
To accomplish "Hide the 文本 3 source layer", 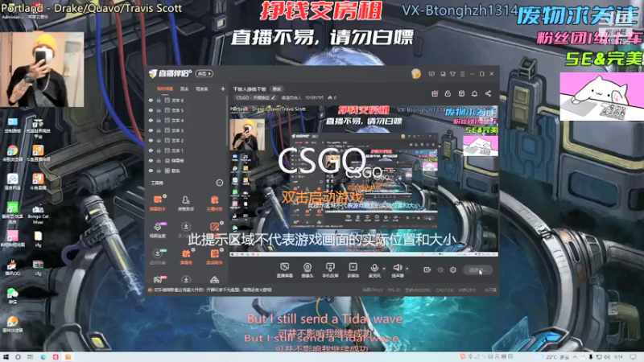I will coord(151,130).
